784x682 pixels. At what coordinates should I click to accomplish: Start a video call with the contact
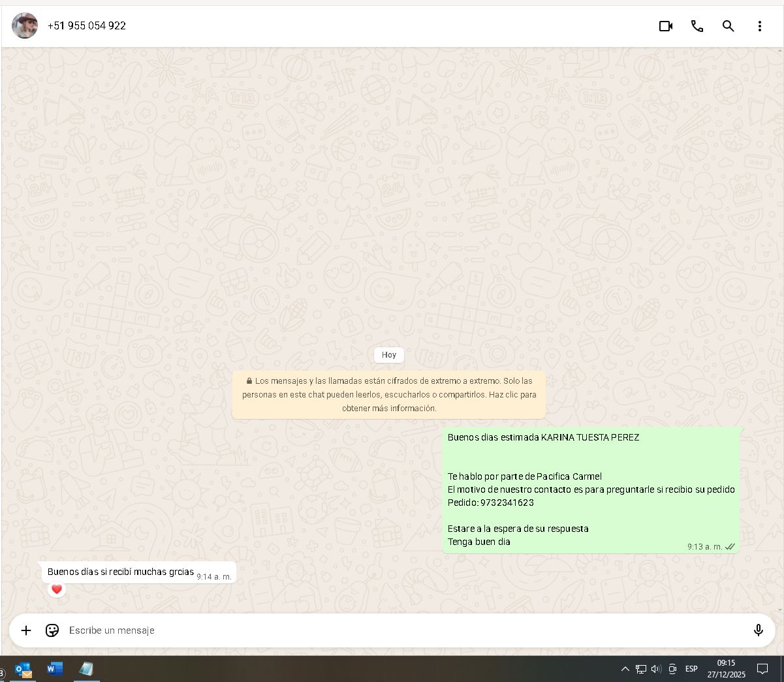point(665,26)
